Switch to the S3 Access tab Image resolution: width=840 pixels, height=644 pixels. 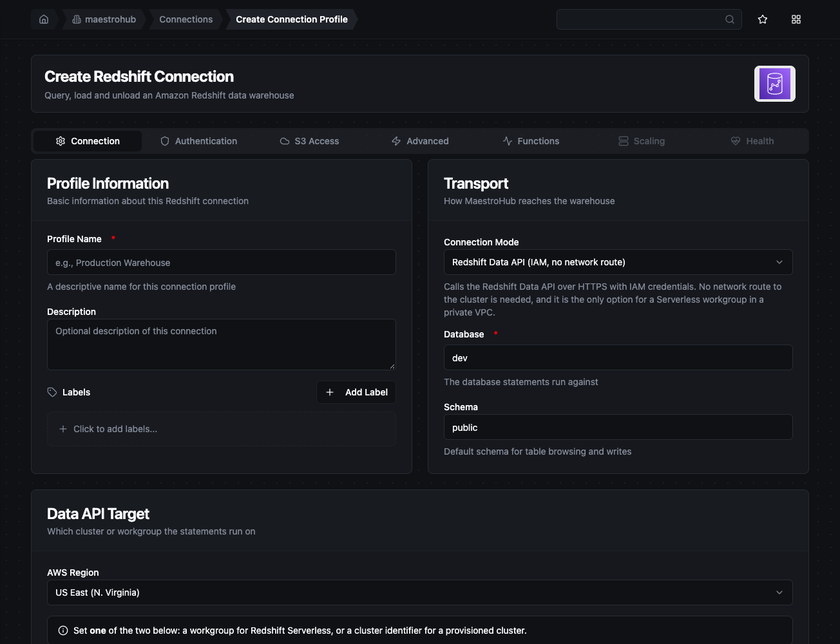coord(309,141)
